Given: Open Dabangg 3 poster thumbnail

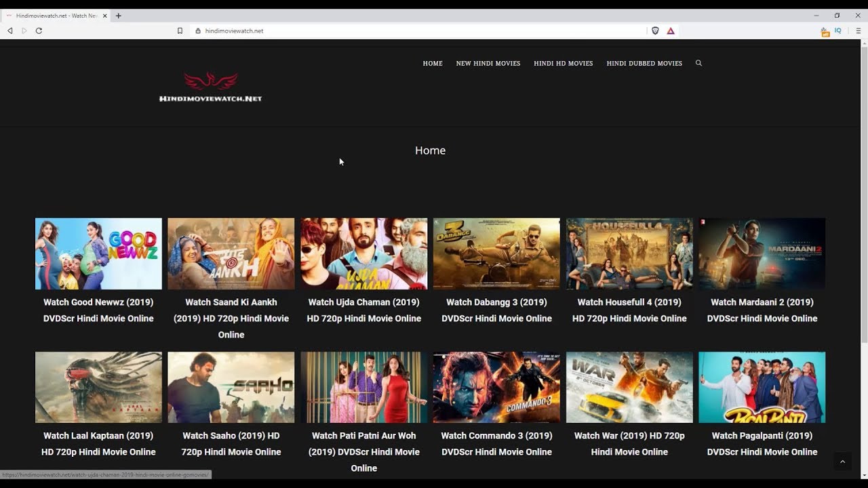Looking at the screenshot, I should tap(496, 253).
